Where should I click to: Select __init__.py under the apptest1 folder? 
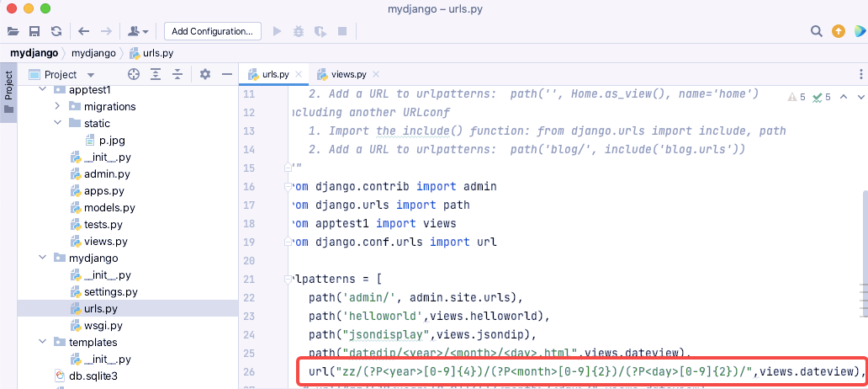coord(100,157)
